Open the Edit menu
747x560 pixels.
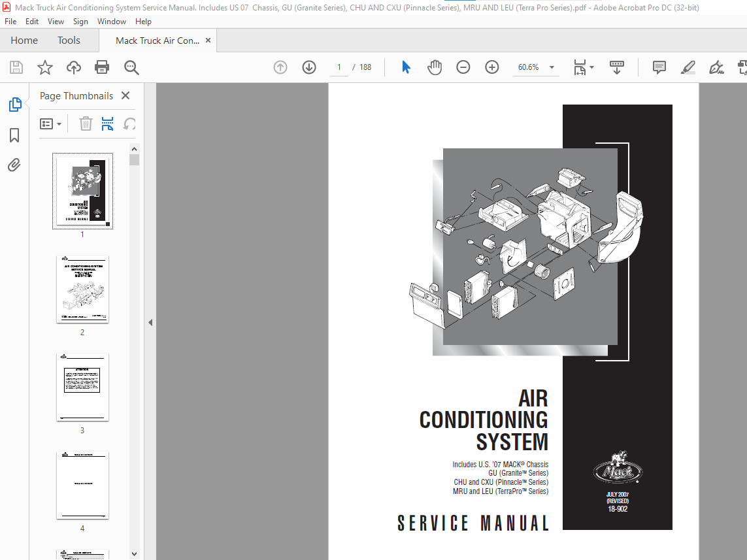(x=32, y=22)
